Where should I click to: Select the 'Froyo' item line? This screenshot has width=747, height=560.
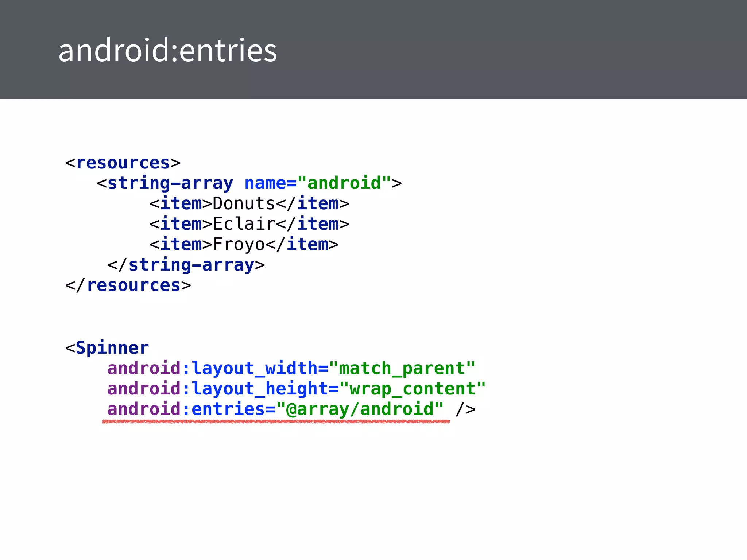244,244
